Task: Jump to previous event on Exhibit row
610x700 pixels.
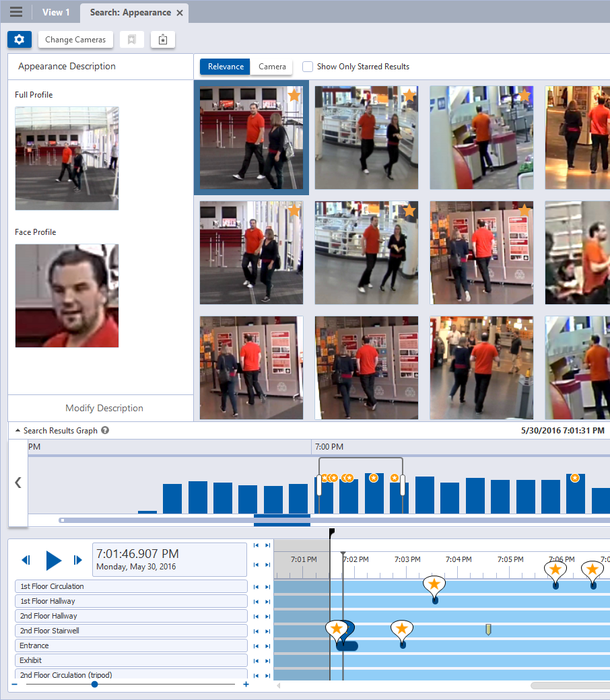Action: coord(256,660)
